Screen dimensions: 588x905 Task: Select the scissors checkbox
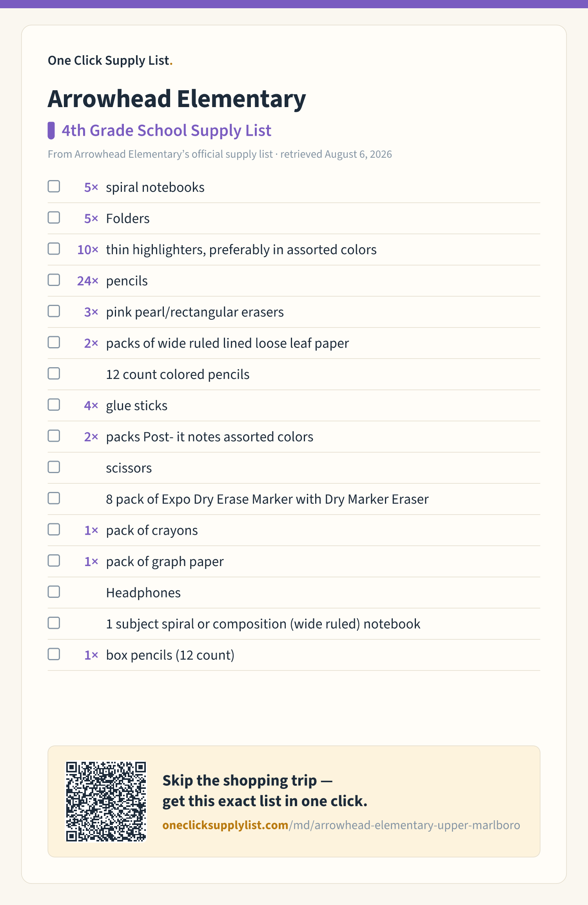coord(54,467)
